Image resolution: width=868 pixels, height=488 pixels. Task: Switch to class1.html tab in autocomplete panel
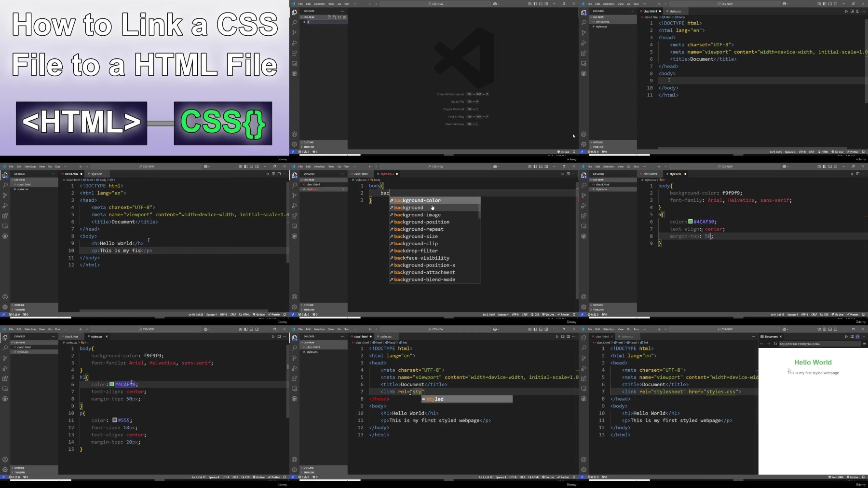tap(361, 174)
